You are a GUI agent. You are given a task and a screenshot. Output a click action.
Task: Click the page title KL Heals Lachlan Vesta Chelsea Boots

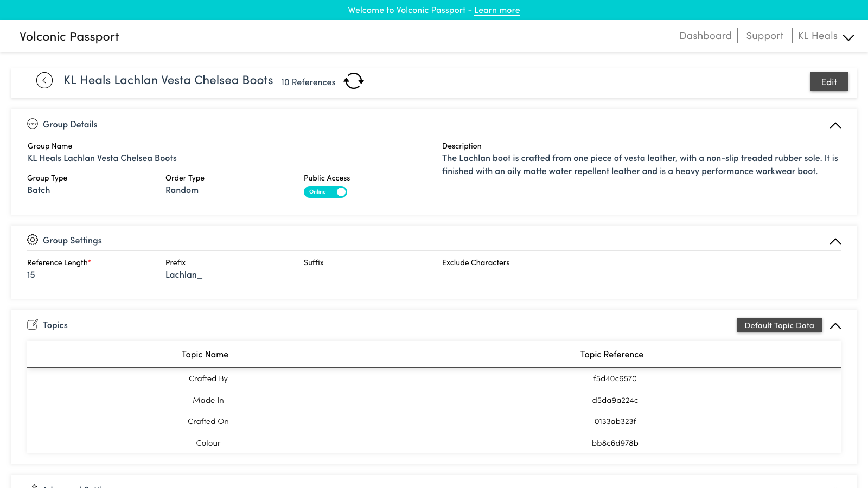point(168,80)
